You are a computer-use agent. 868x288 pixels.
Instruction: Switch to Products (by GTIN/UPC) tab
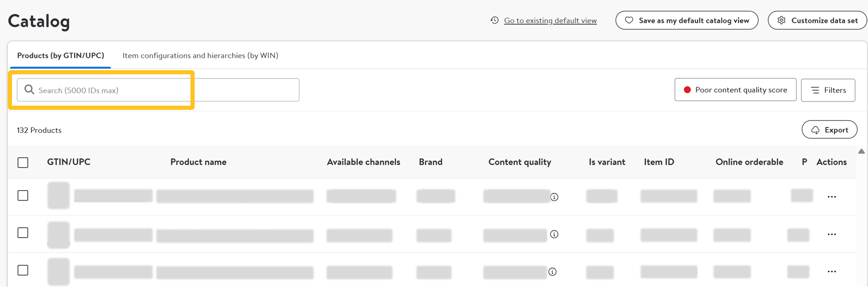point(60,55)
